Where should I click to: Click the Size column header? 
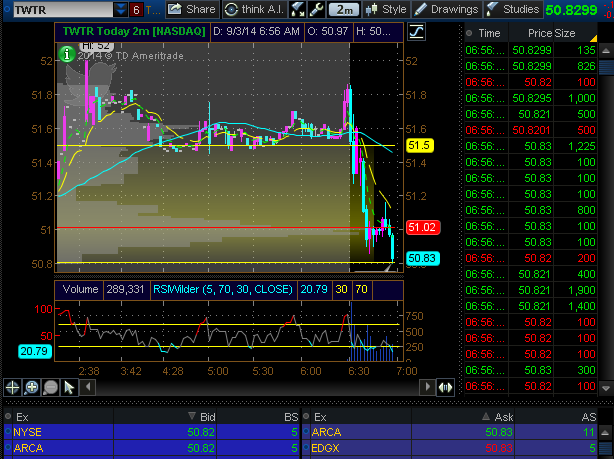(565, 34)
